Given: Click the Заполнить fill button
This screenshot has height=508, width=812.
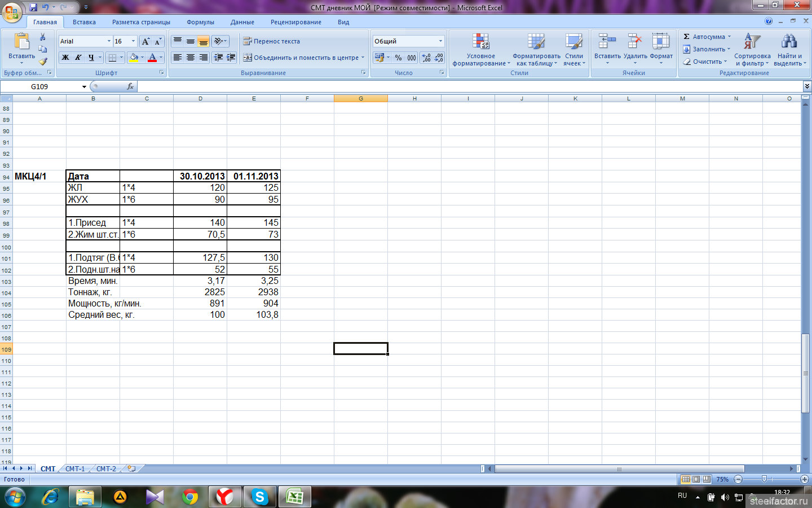Looking at the screenshot, I should tap(706, 49).
